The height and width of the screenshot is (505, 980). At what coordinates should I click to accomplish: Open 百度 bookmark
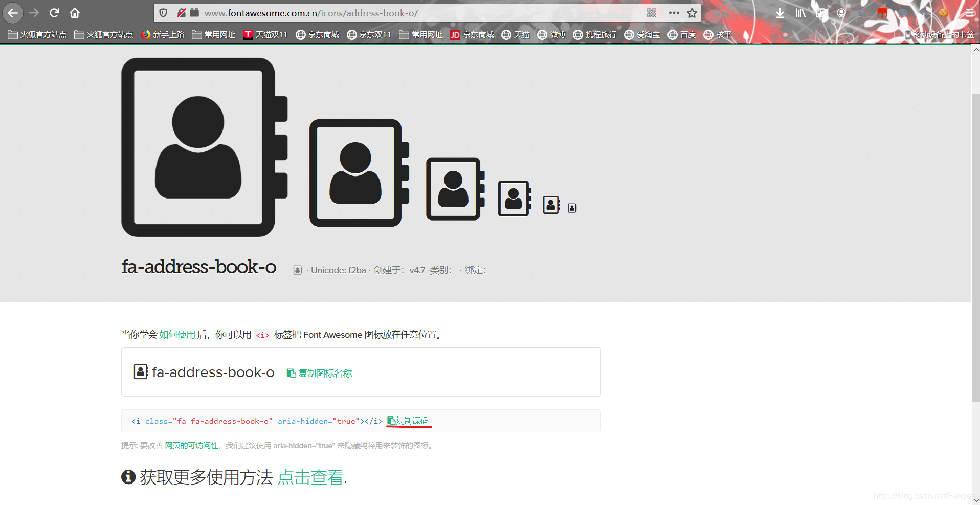682,35
